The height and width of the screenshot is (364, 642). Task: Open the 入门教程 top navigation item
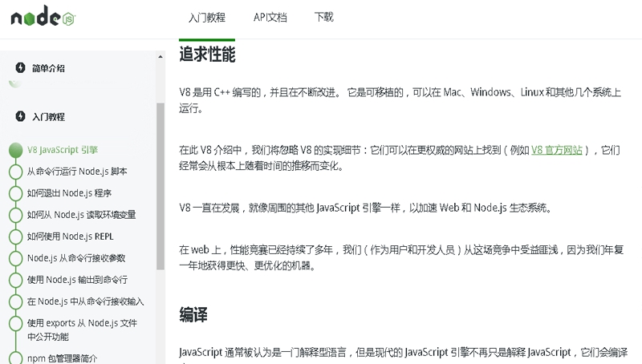pos(207,17)
